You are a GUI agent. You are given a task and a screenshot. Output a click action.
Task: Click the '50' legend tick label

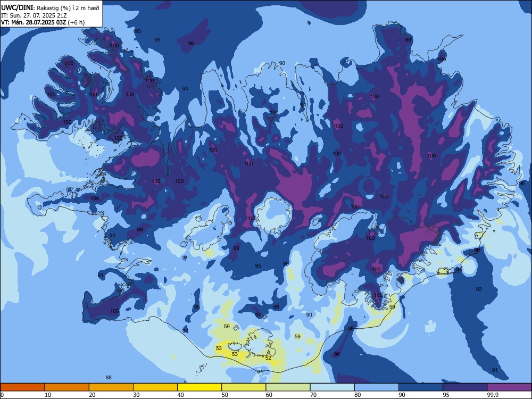tap(225, 395)
